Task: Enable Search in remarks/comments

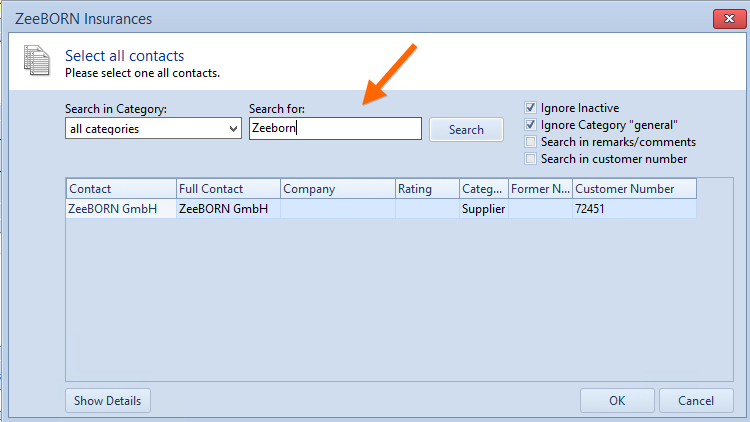Action: 530,142
